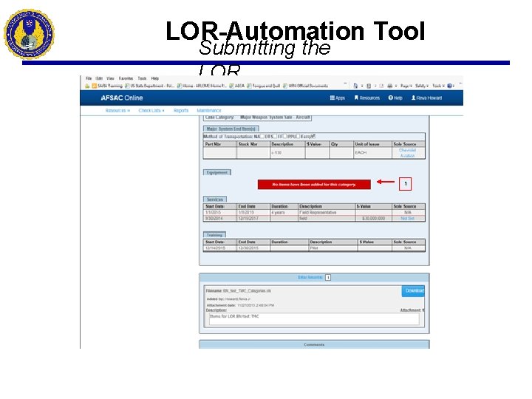Open the Maintenance nav link
Viewport: 532px width, 399px height.
(209, 111)
